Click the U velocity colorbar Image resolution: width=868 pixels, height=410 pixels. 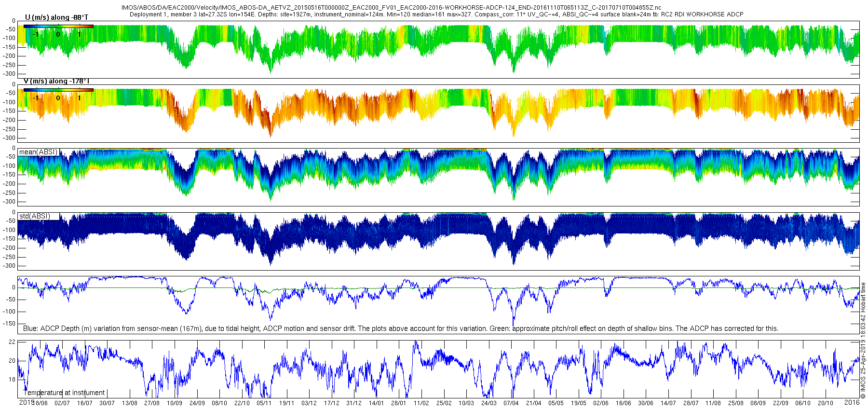(x=58, y=27)
